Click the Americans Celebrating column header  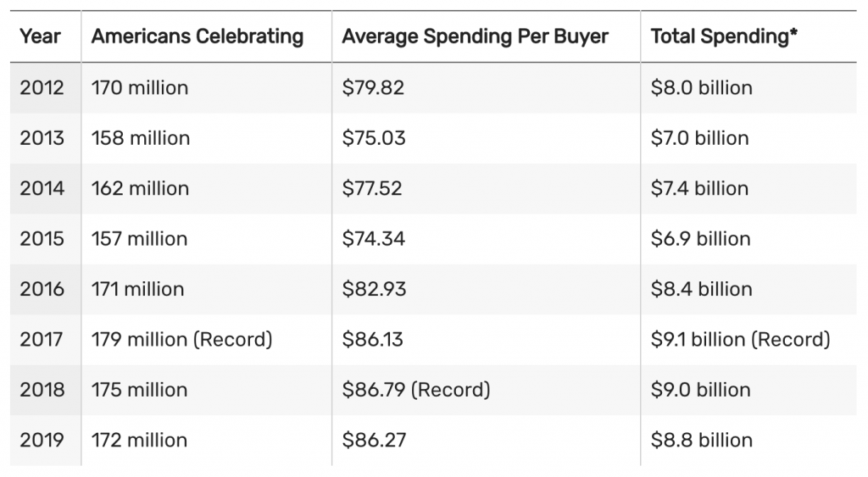pos(198,36)
